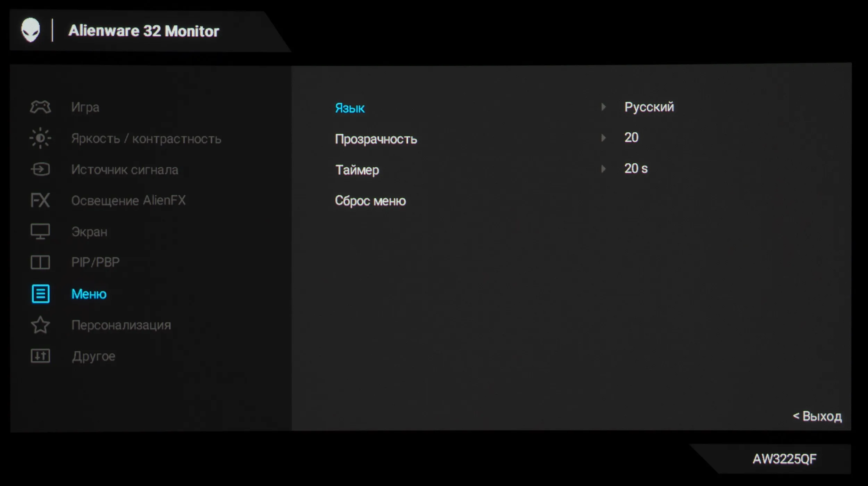Screen dimensions: 868x486
Task: Select Сброс меню reset option
Action: (x=370, y=201)
